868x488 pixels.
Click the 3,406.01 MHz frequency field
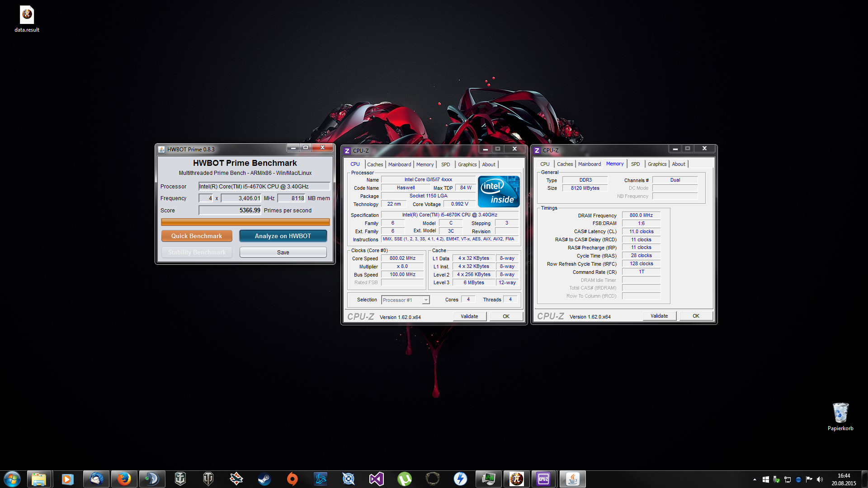click(241, 198)
